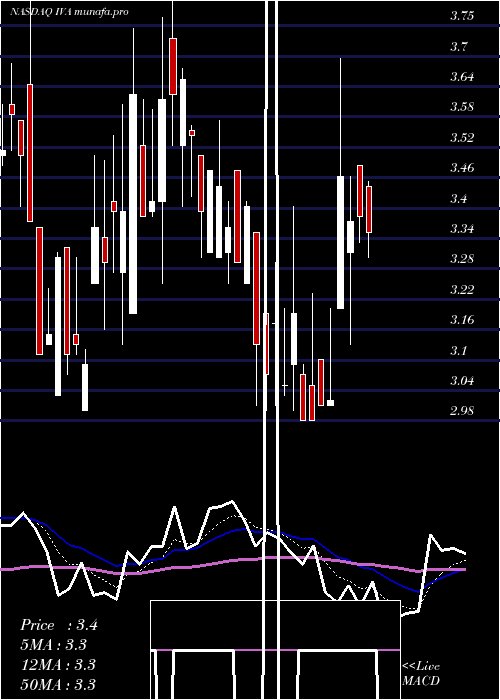Click the 3.34 price axis label
The width and height of the screenshot is (500, 700).
coord(462,229)
